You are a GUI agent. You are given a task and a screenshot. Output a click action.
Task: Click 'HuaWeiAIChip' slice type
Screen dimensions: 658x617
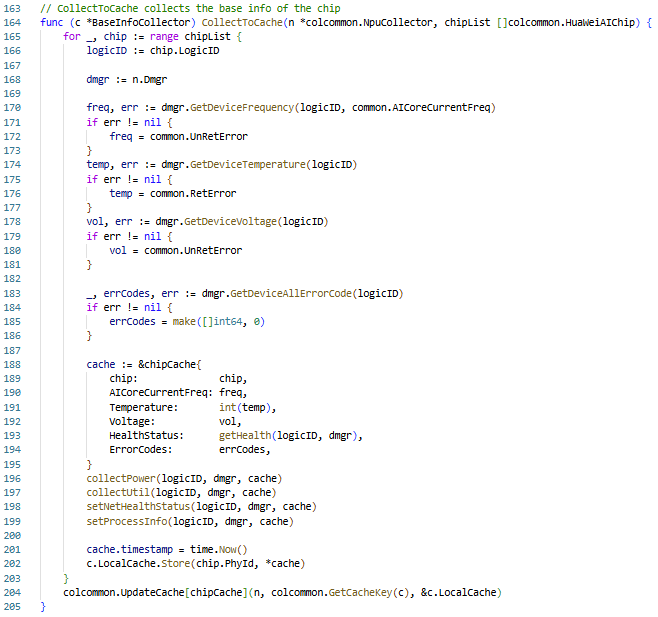coord(600,23)
